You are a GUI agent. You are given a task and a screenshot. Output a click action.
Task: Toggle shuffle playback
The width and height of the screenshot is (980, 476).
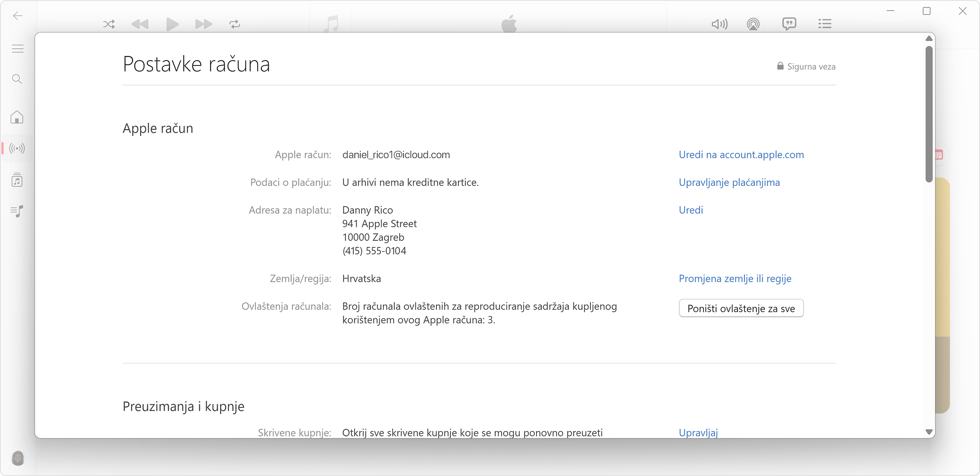[x=109, y=24]
